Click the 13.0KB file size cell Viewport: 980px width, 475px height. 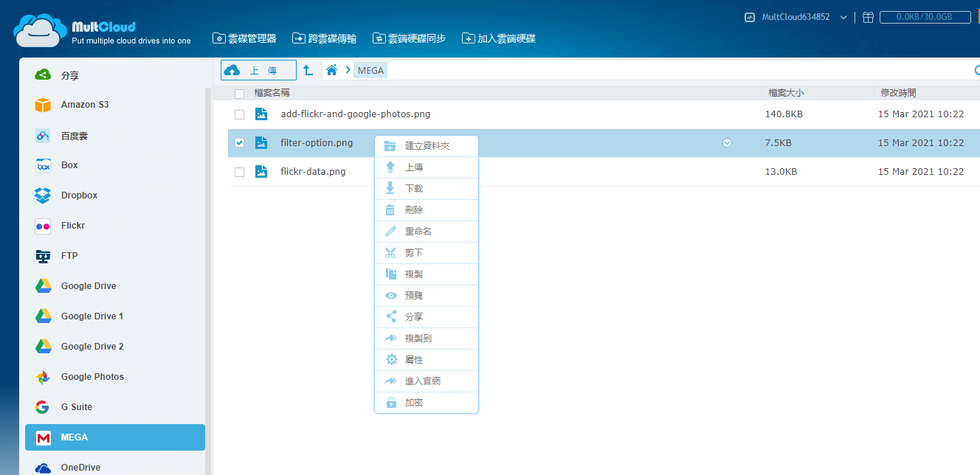click(781, 172)
